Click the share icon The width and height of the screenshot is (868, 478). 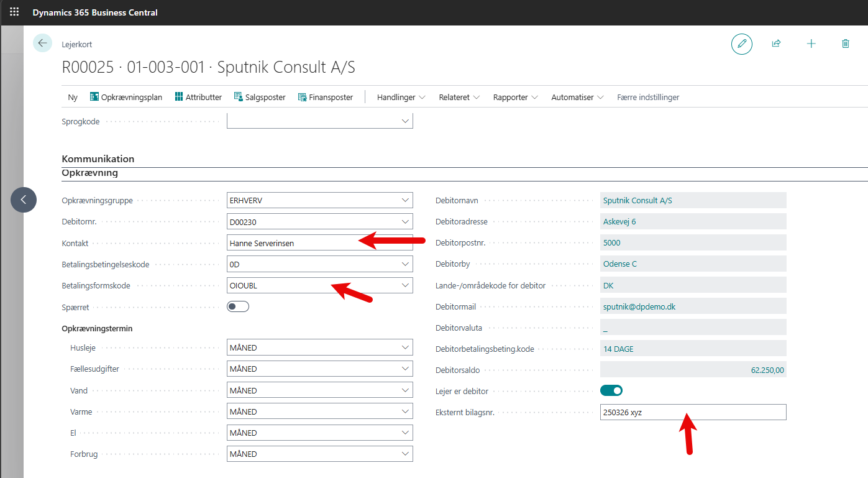776,44
